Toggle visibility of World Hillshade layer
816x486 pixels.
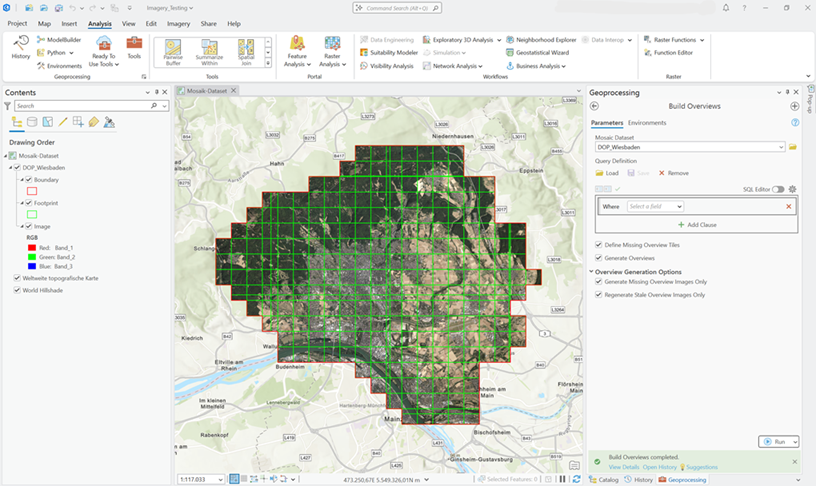click(x=17, y=290)
